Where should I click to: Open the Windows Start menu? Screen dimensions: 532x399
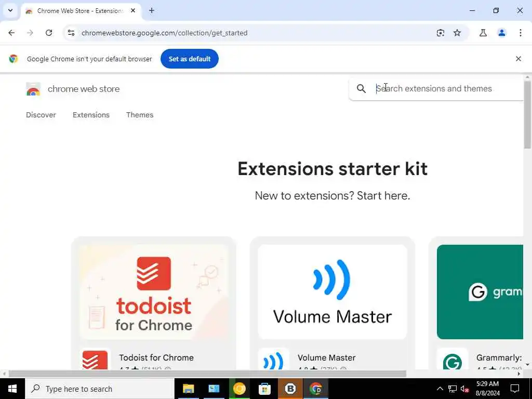coord(12,389)
